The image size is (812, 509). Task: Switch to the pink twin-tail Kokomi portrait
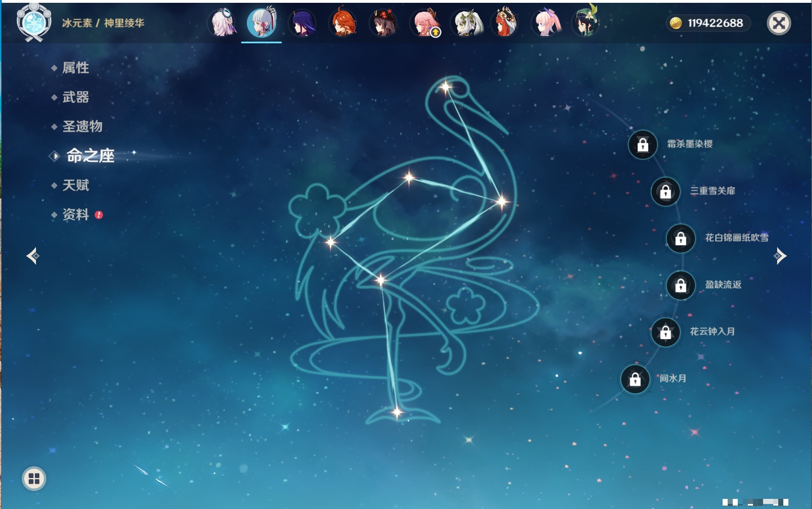[x=546, y=23]
